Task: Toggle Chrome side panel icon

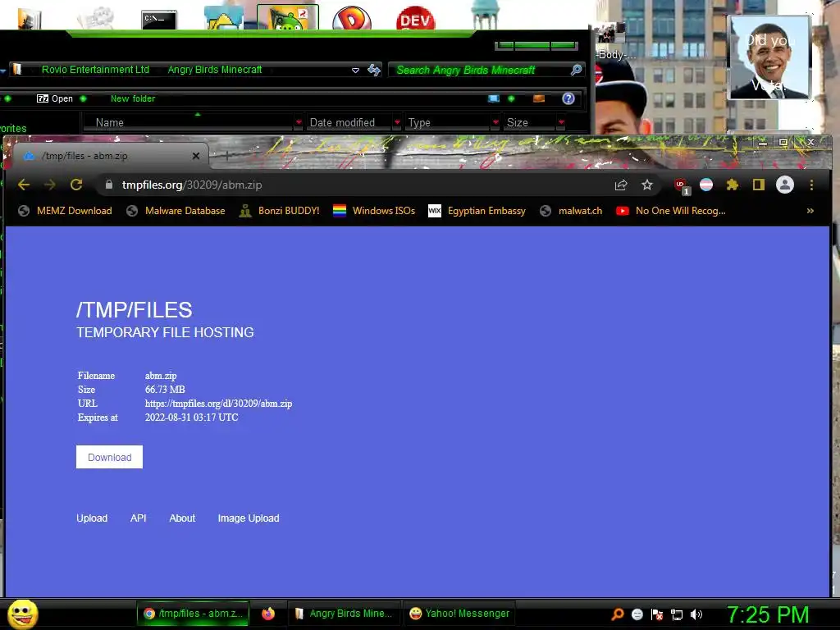Action: coord(758,185)
